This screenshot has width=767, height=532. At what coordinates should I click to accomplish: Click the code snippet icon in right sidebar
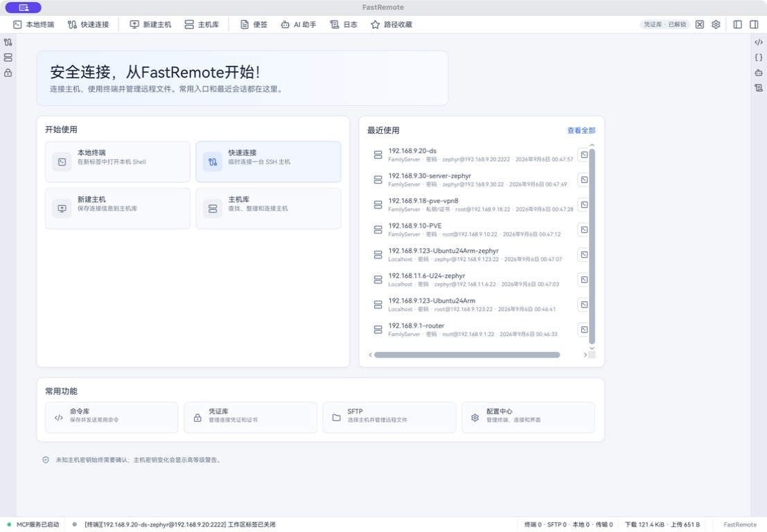click(x=759, y=42)
